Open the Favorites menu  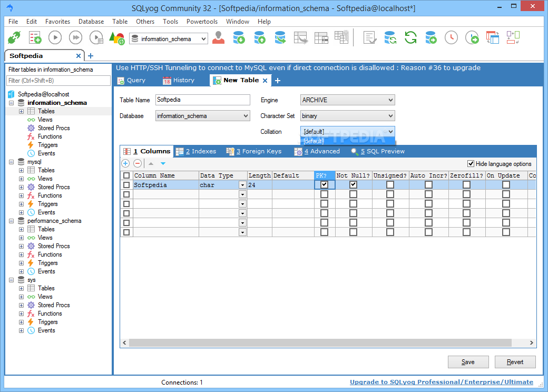57,21
